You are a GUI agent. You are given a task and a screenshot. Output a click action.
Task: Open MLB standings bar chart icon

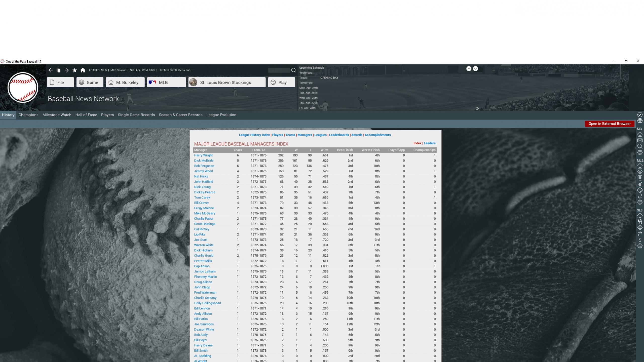(x=640, y=184)
